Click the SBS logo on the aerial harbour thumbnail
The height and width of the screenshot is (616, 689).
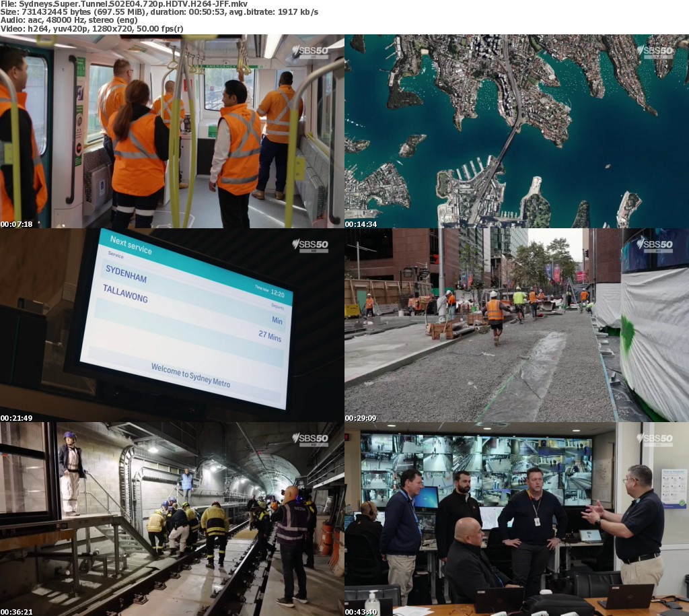pos(654,53)
